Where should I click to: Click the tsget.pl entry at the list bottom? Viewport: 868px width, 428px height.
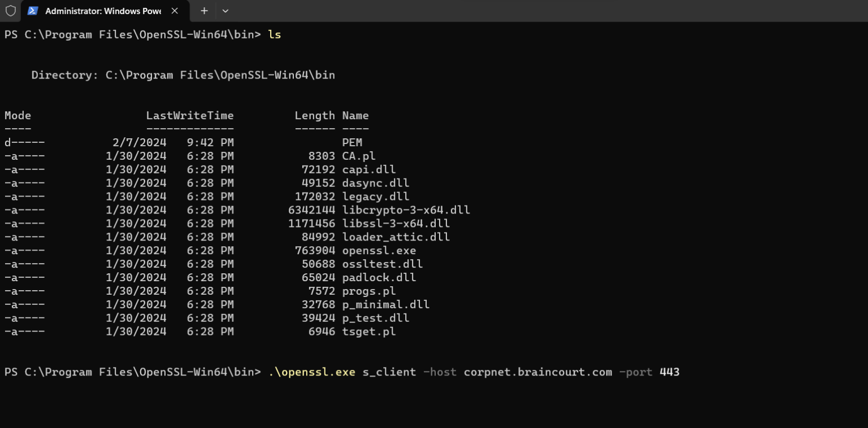pos(369,331)
